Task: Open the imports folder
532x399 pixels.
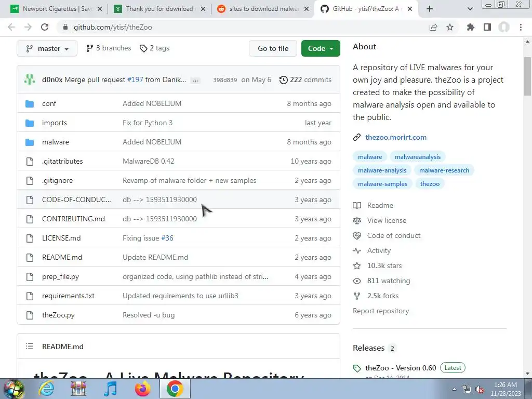Action: (x=54, y=123)
